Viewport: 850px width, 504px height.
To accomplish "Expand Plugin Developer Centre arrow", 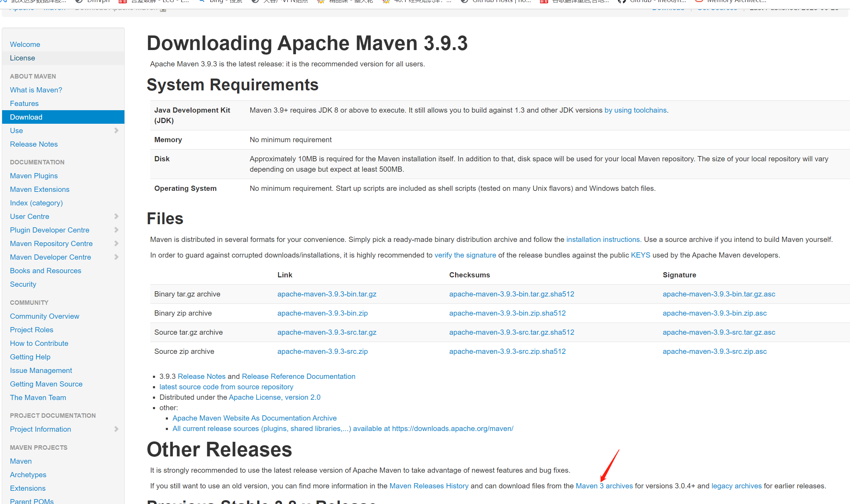I will 116,230.
